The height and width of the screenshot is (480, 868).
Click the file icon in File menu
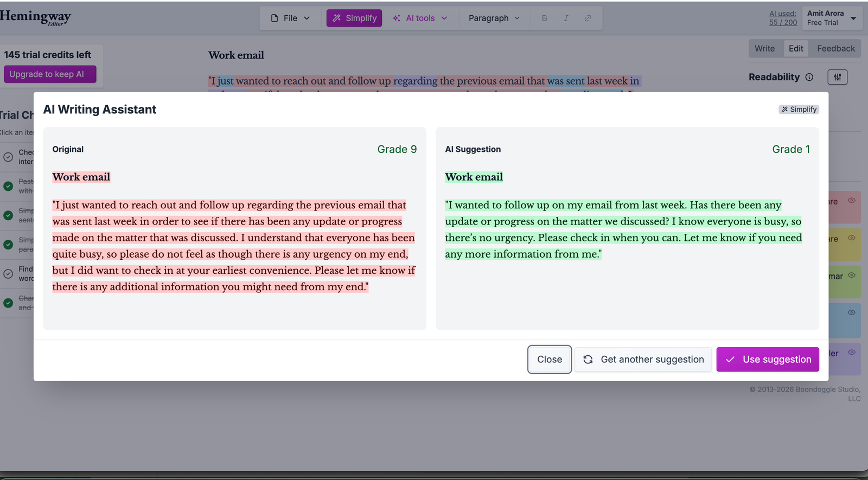275,18
